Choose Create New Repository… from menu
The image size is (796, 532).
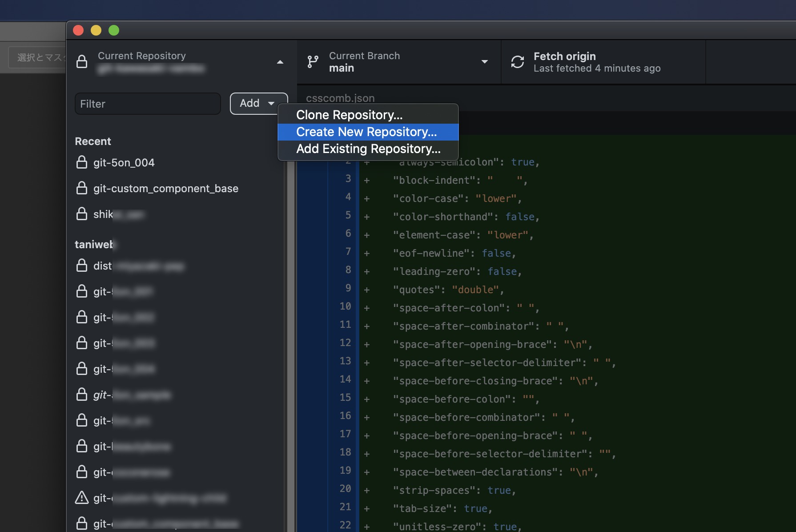click(x=366, y=132)
